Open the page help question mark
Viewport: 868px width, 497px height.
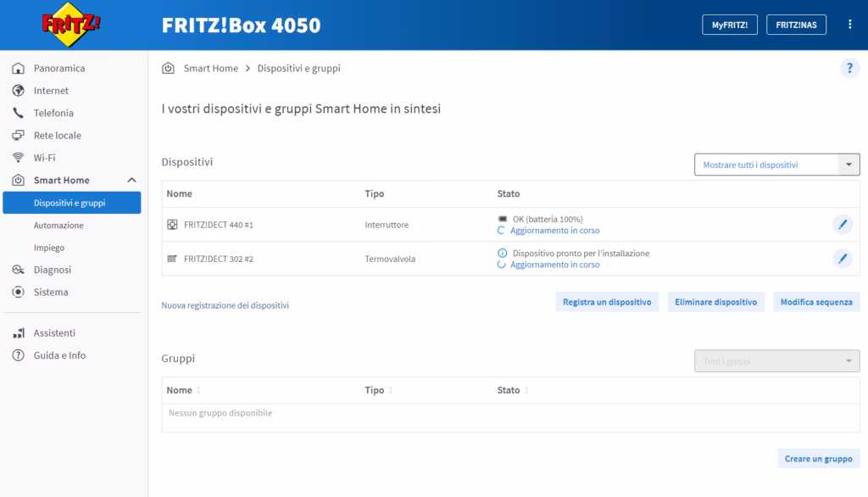click(849, 68)
